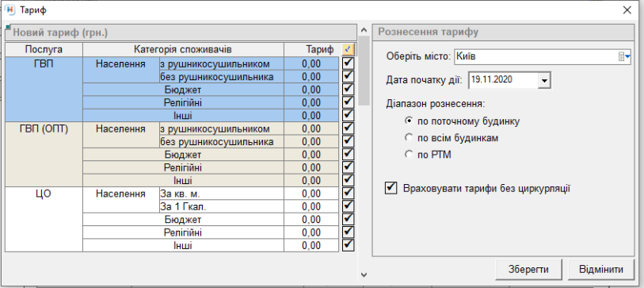Image resolution: width=644 pixels, height=288 pixels.
Task: Click the city field showing Київ
Action: (x=536, y=57)
